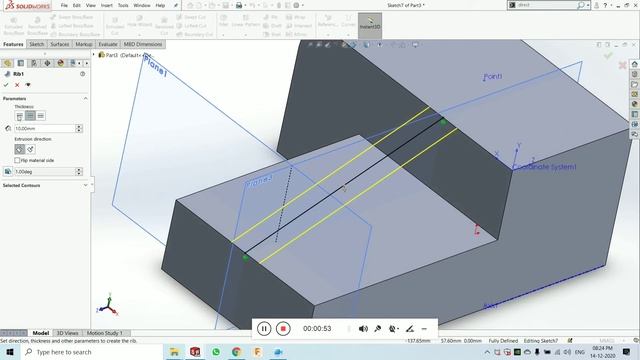Click the Print icon in quick access toolbar
The image size is (640, 360).
[239, 5]
